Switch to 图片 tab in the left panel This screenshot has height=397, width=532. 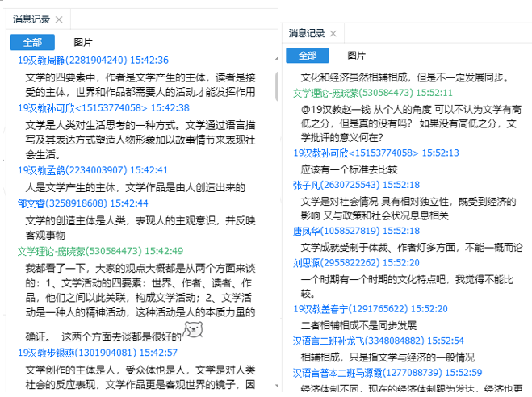pyautogui.click(x=83, y=43)
